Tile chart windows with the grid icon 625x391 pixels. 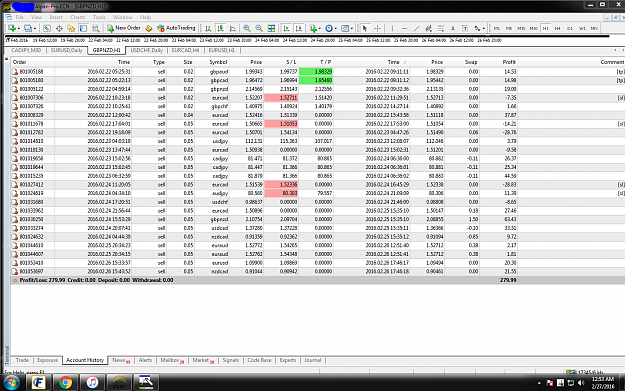pyautogui.click(x=271, y=28)
